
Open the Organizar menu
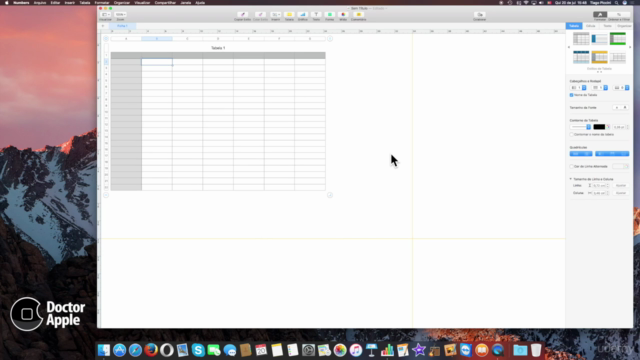(122, 2)
